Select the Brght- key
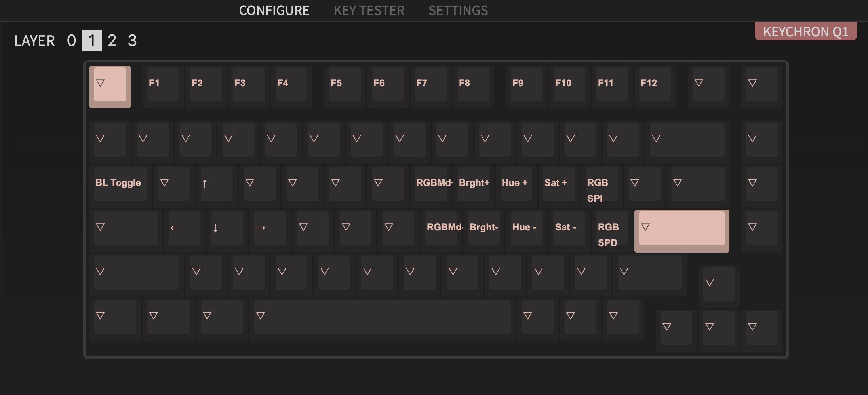The image size is (868, 395). click(484, 231)
